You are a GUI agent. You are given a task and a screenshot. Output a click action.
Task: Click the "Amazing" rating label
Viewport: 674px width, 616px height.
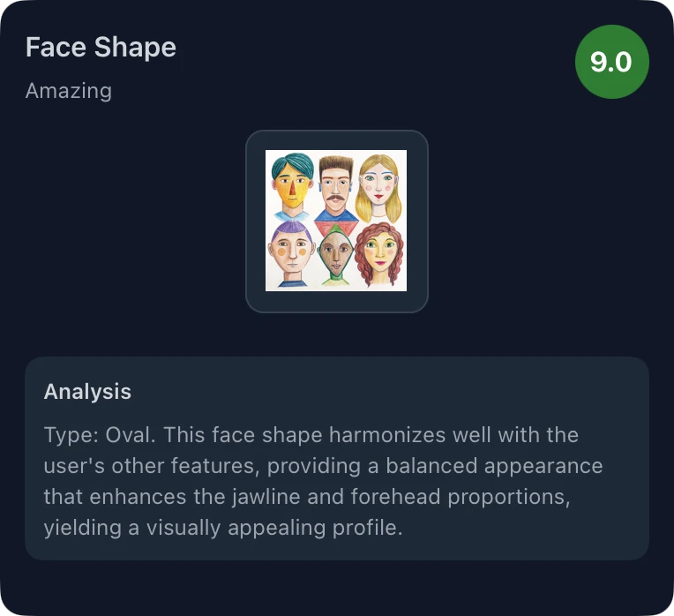pyautogui.click(x=69, y=90)
